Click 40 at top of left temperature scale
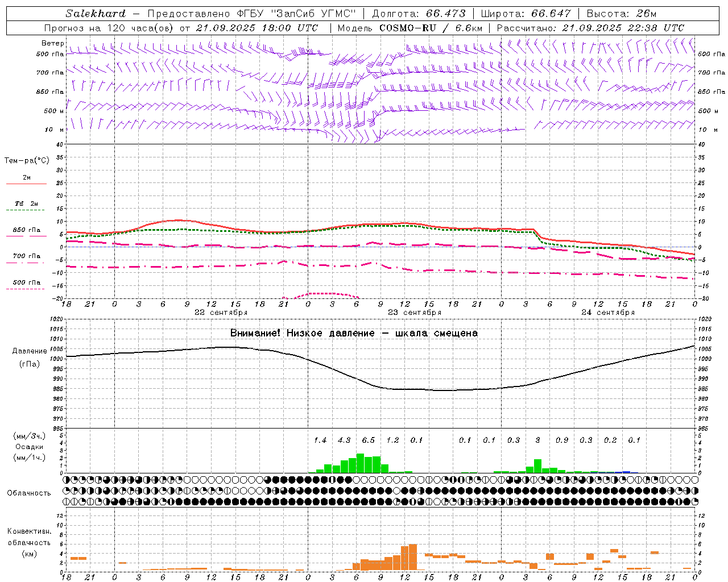Image resolution: width=728 pixels, height=582 pixels. [x=59, y=144]
